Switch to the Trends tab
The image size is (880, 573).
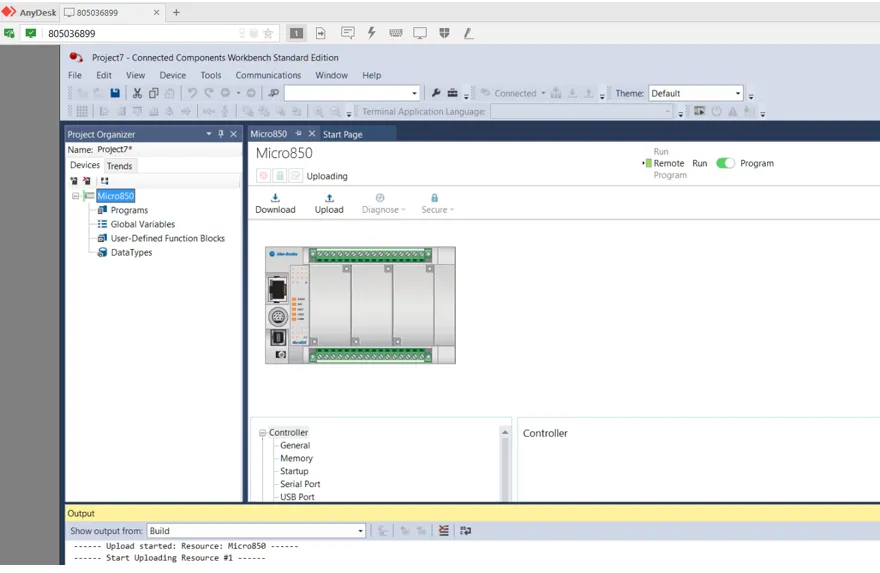(x=120, y=166)
